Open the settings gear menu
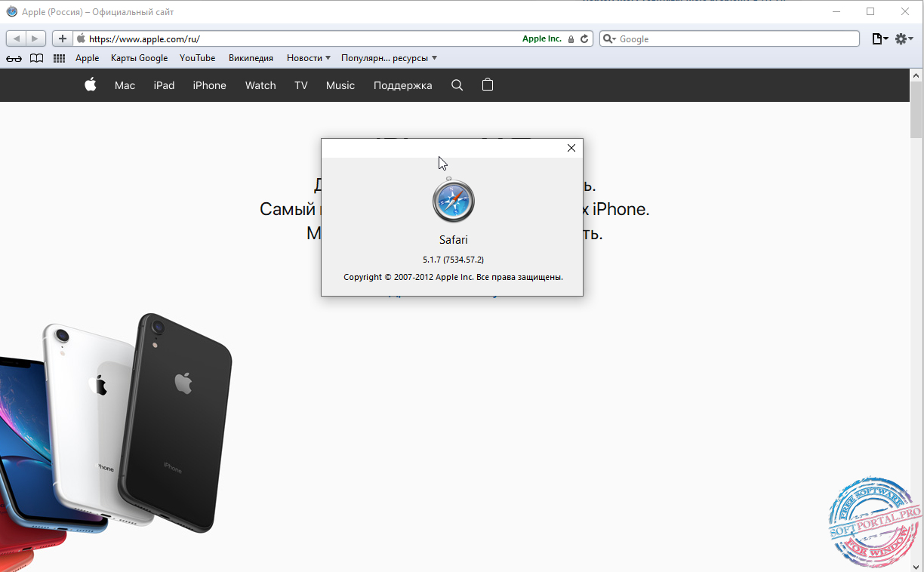This screenshot has width=924, height=572. 904,38
